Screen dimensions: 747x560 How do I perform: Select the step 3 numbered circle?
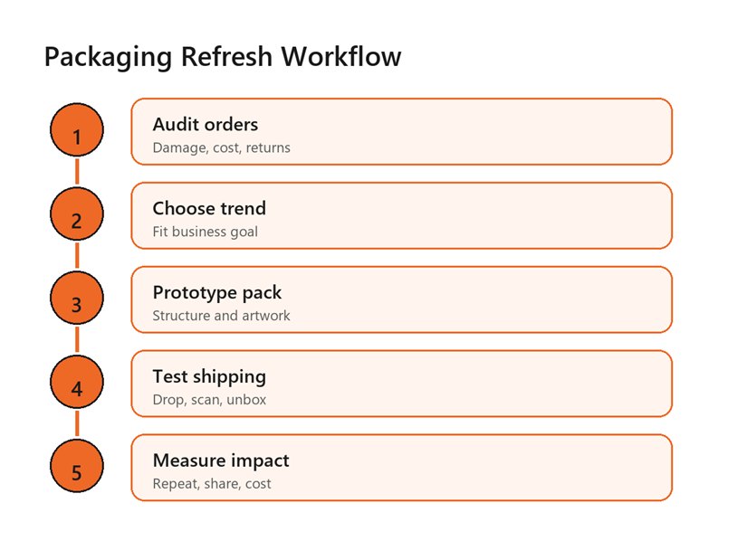[x=77, y=298]
